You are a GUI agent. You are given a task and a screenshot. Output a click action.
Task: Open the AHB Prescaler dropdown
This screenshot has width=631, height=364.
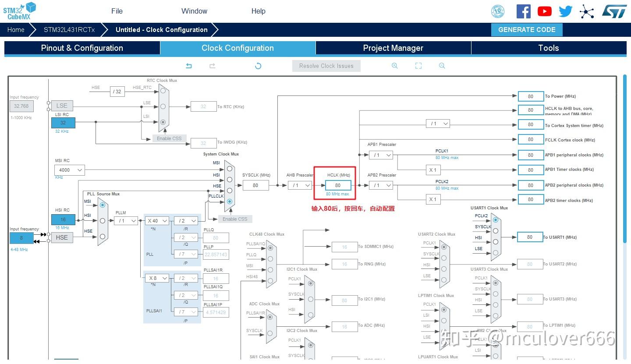[x=300, y=185]
